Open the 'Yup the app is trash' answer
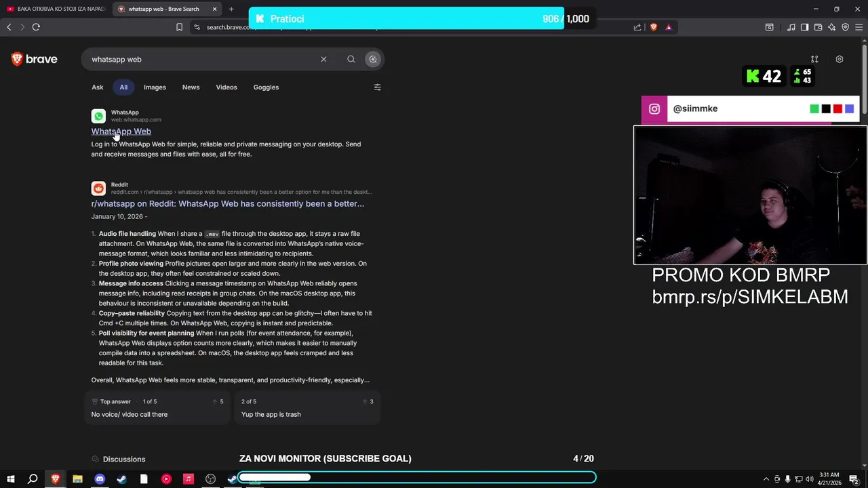 (308, 408)
